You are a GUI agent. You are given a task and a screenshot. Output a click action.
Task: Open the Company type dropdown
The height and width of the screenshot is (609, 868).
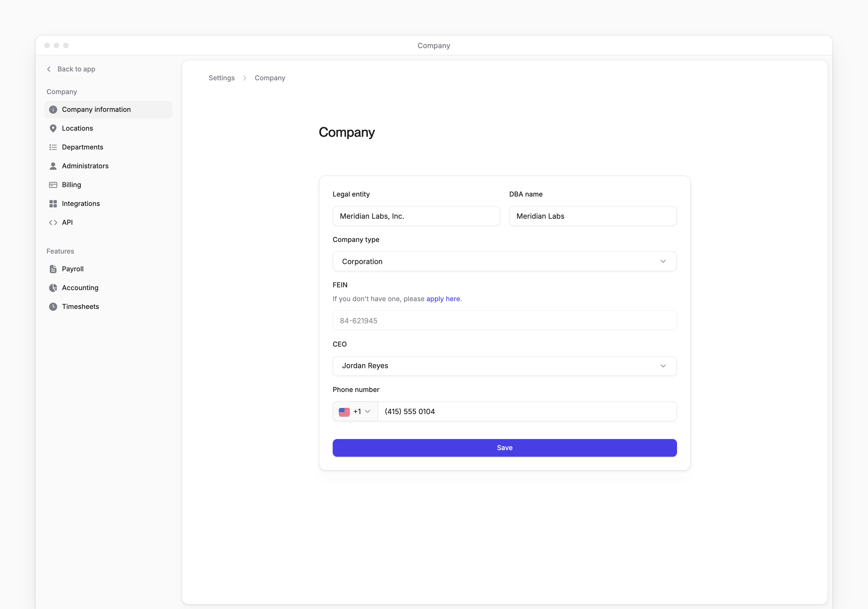coord(504,262)
